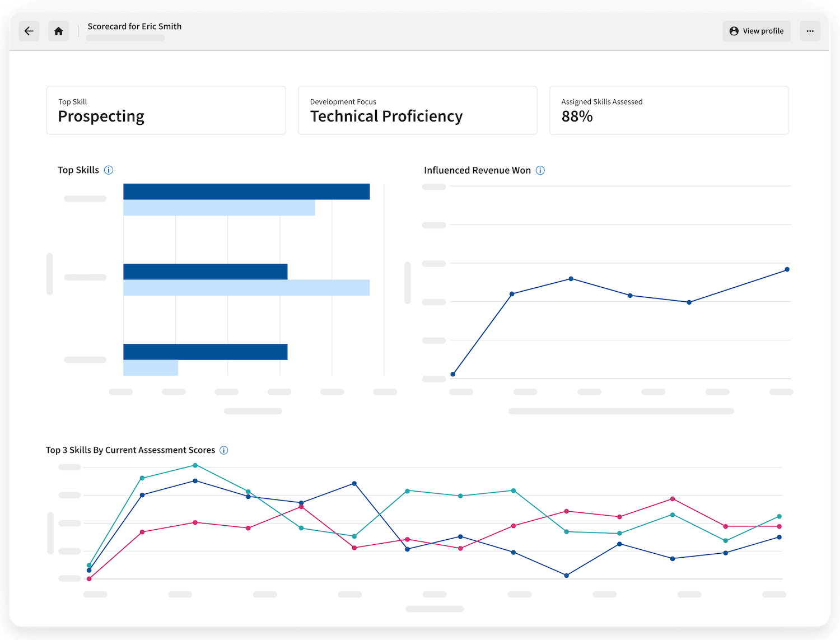Click the Scorecard for Eric Smith title

134,26
